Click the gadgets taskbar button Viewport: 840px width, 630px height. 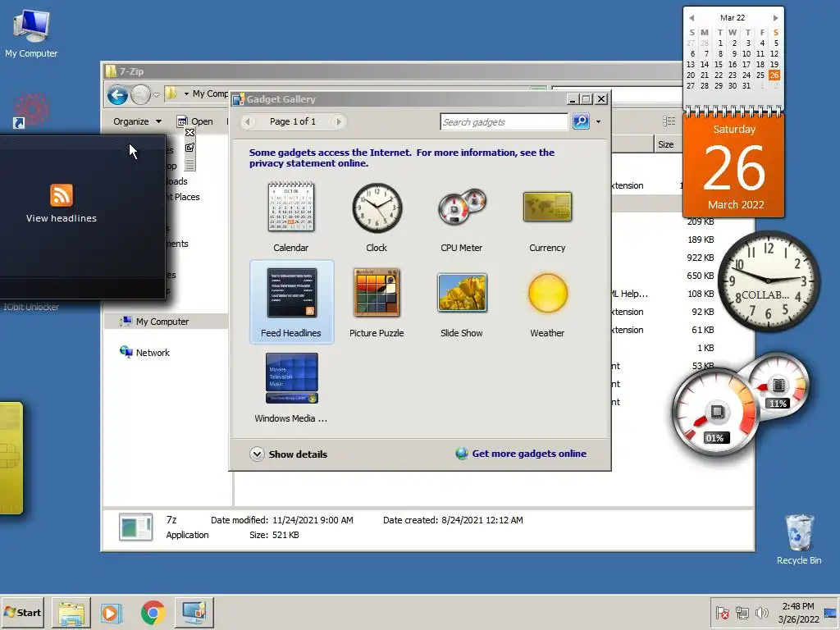point(194,612)
